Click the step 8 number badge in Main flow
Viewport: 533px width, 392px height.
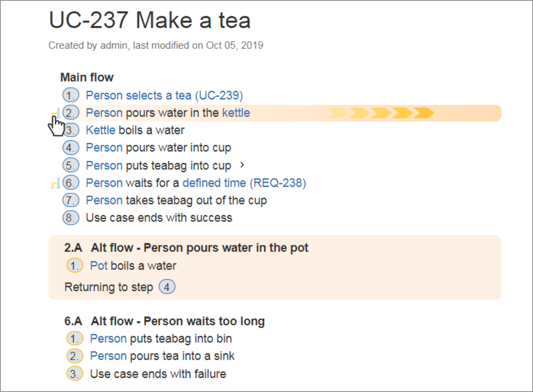click(x=71, y=218)
